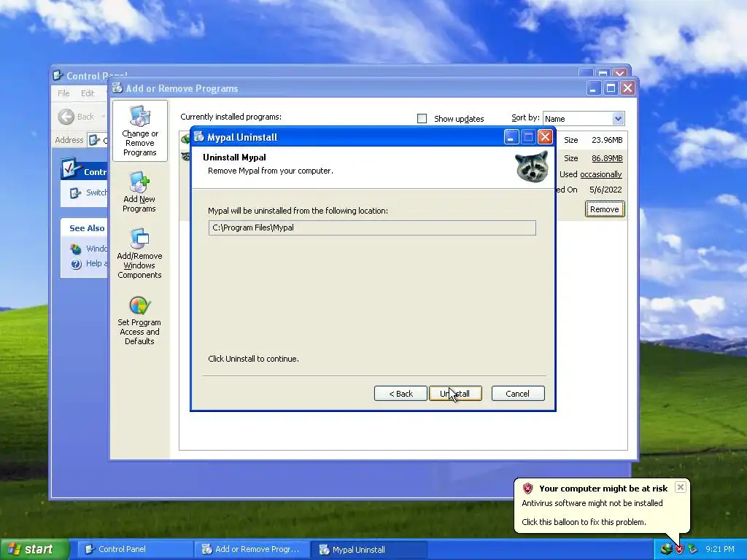
Task: Click the Mypal Uninstall title bar icon
Action: pos(199,136)
